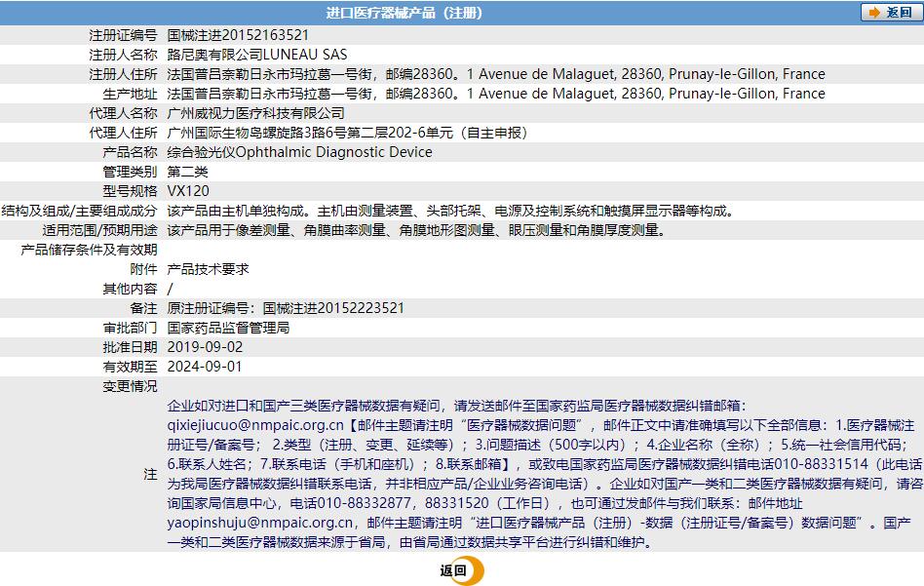The width and height of the screenshot is (924, 586).
Task: Click the 代理人住所 label
Action: click(123, 132)
